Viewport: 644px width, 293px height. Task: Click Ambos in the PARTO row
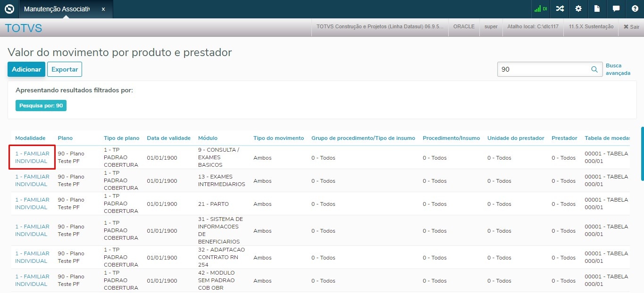262,204
